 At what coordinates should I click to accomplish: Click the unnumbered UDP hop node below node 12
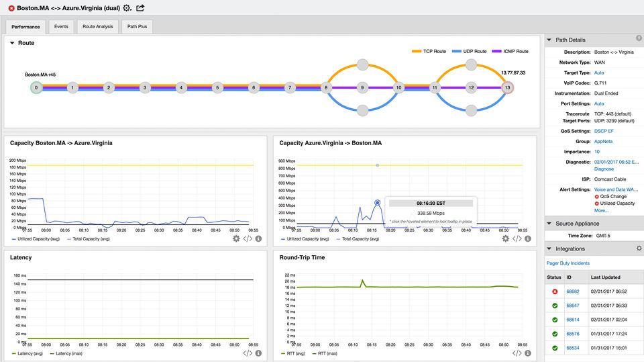[471, 110]
